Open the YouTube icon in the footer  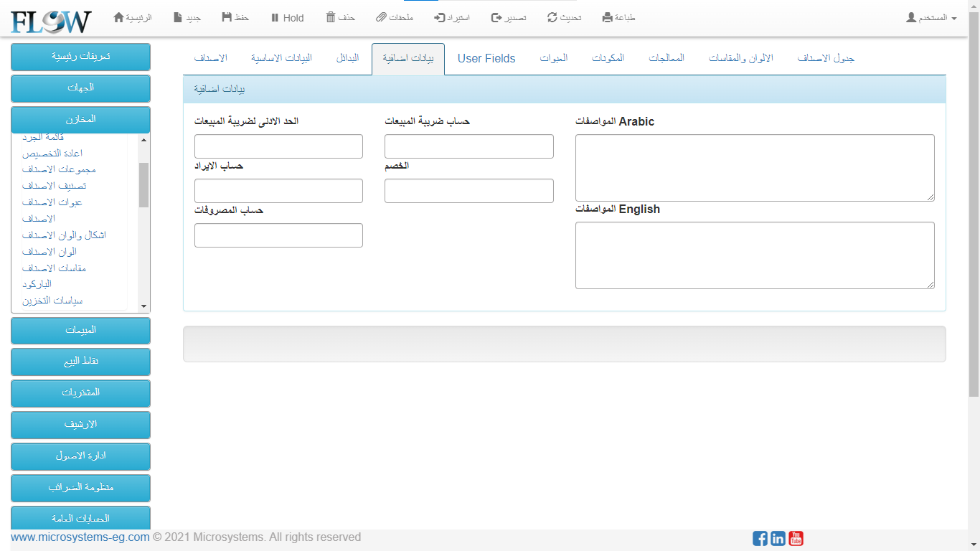(796, 538)
